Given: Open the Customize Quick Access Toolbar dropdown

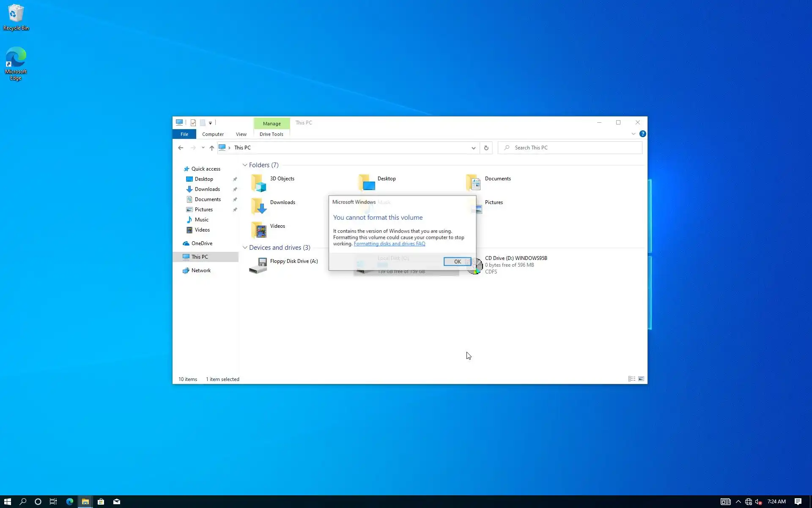Looking at the screenshot, I should (x=210, y=123).
